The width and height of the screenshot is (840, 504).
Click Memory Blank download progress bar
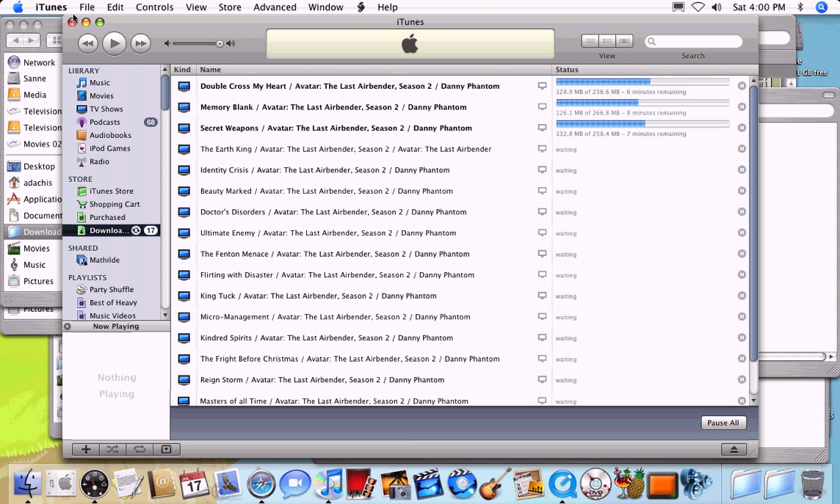point(643,103)
